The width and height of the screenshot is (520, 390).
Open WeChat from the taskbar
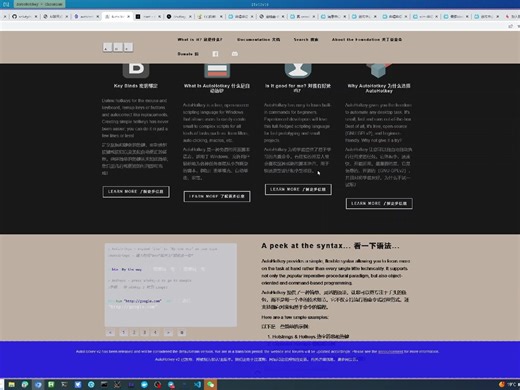click(210, 384)
